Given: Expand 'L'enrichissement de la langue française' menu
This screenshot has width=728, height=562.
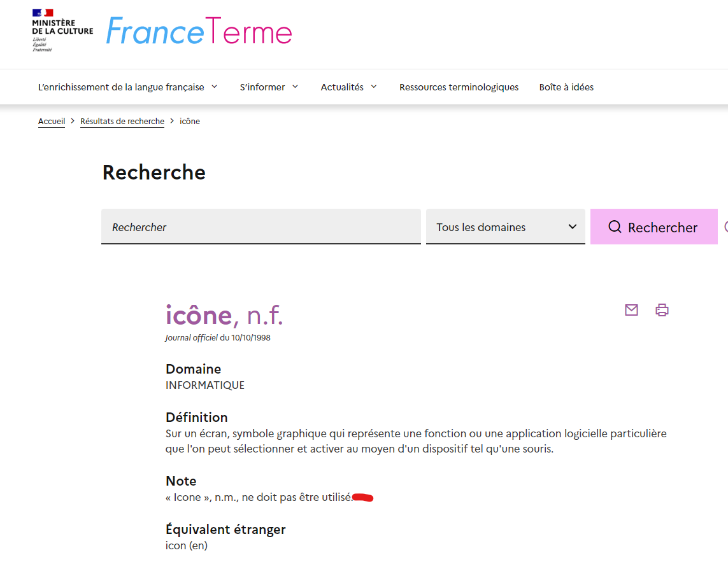Looking at the screenshot, I should (x=127, y=87).
